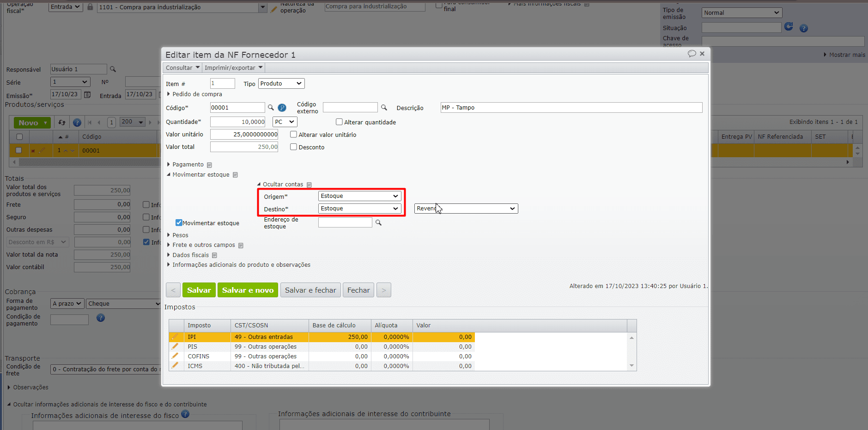Edit the IPI tax row pencil icon
868x430 pixels.
point(175,337)
